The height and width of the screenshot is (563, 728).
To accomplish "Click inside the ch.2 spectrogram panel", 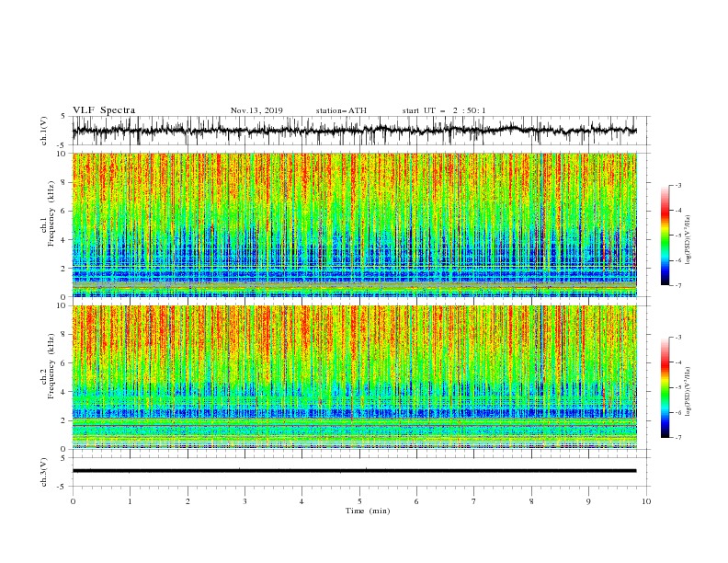I will click(354, 377).
